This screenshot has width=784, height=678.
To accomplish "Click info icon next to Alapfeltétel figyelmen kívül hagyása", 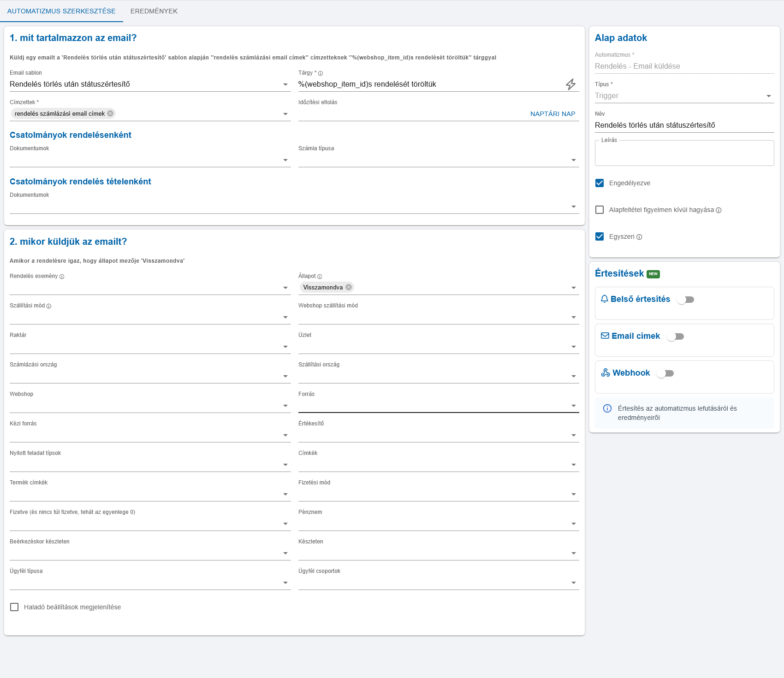I will pyautogui.click(x=719, y=210).
